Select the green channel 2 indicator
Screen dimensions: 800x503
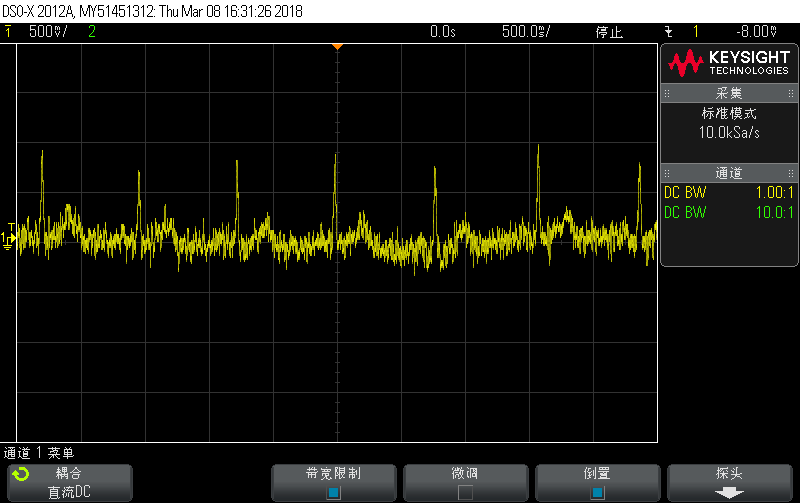click(x=92, y=32)
